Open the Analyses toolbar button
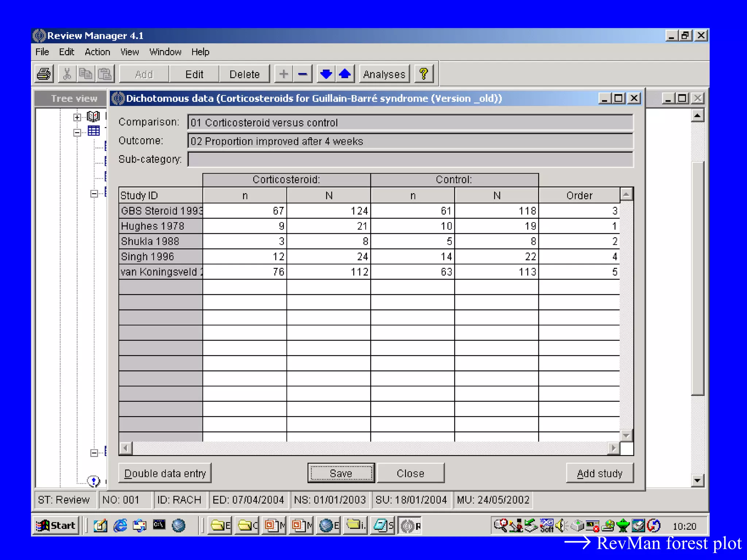Image resolution: width=747 pixels, height=560 pixels. click(x=384, y=74)
